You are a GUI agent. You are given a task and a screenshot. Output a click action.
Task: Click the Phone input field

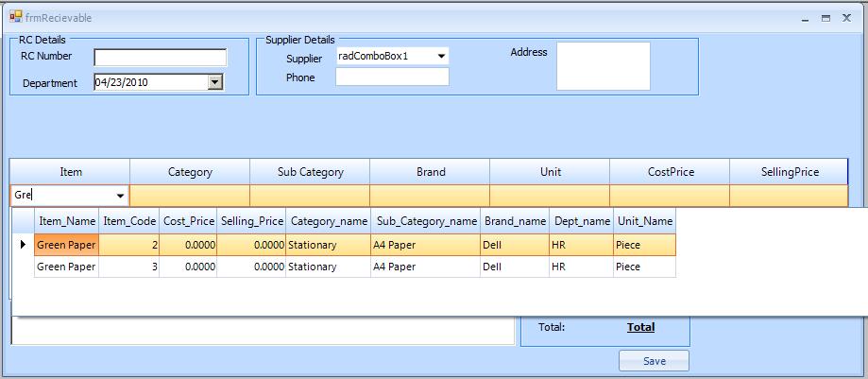(x=392, y=78)
